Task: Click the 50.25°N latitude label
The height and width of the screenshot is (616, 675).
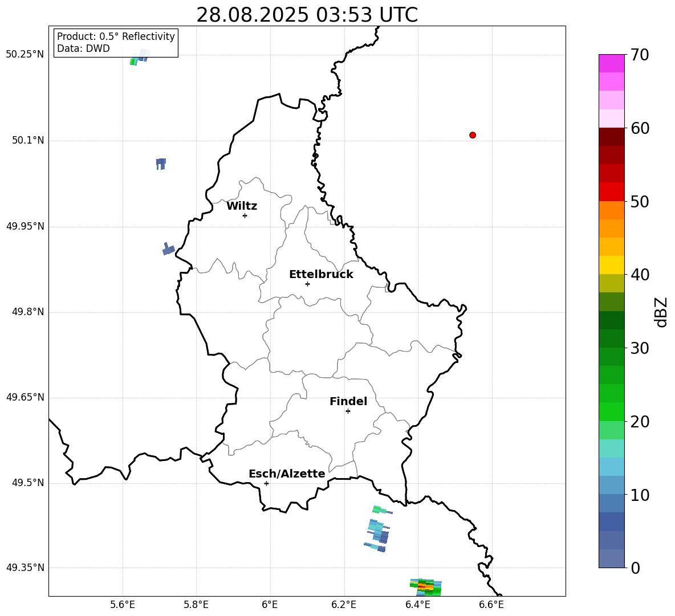Action: [x=25, y=55]
